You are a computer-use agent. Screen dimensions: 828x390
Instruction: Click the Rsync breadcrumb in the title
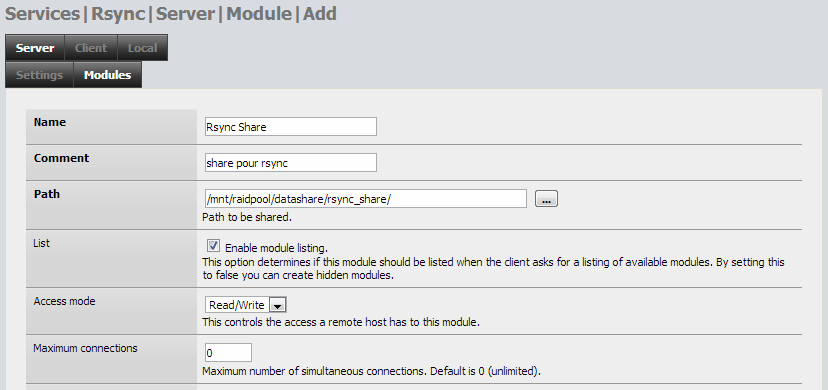pos(118,14)
